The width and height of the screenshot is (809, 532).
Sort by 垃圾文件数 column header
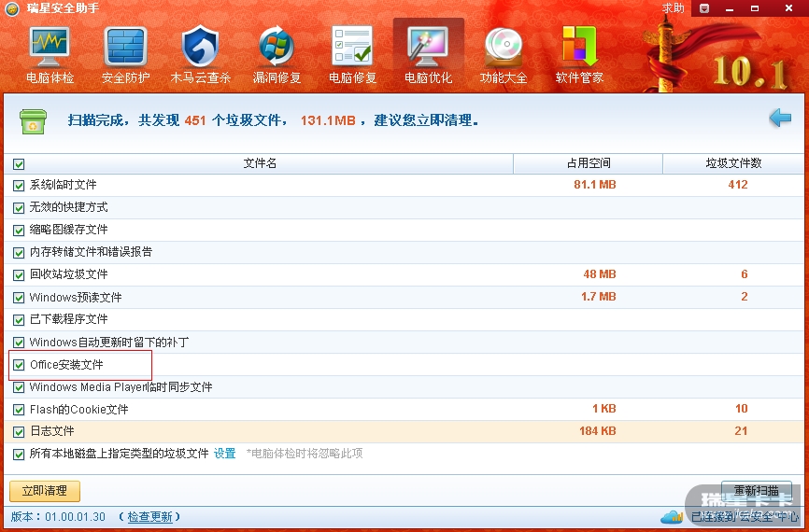click(733, 163)
